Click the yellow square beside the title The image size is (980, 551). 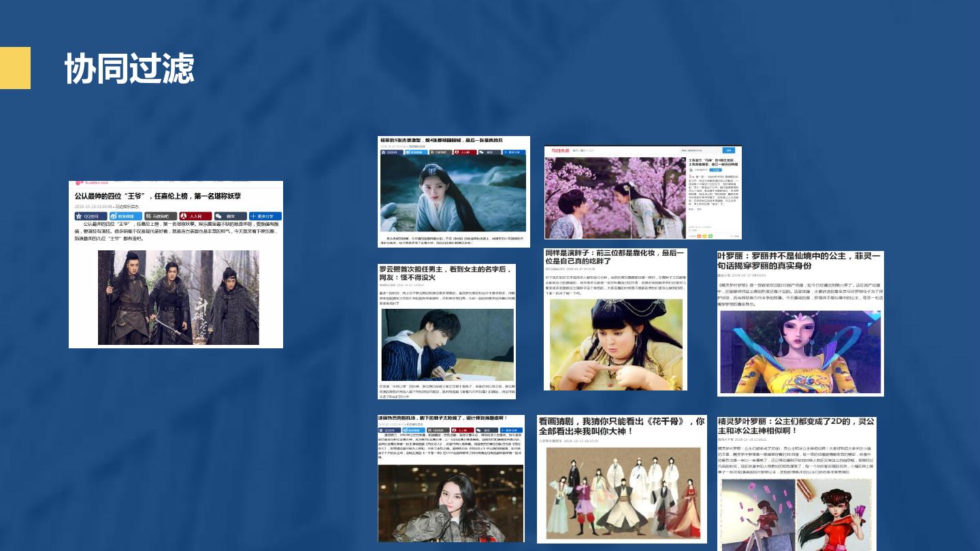(15, 68)
